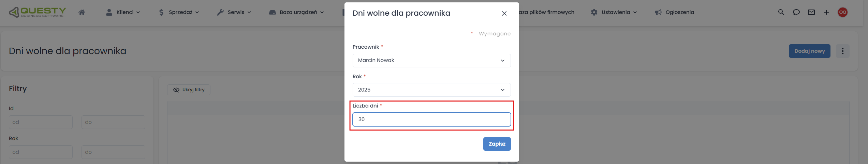Viewport: 868px width, 164px height.
Task: Open the three-dot more options menu
Action: pyautogui.click(x=843, y=51)
